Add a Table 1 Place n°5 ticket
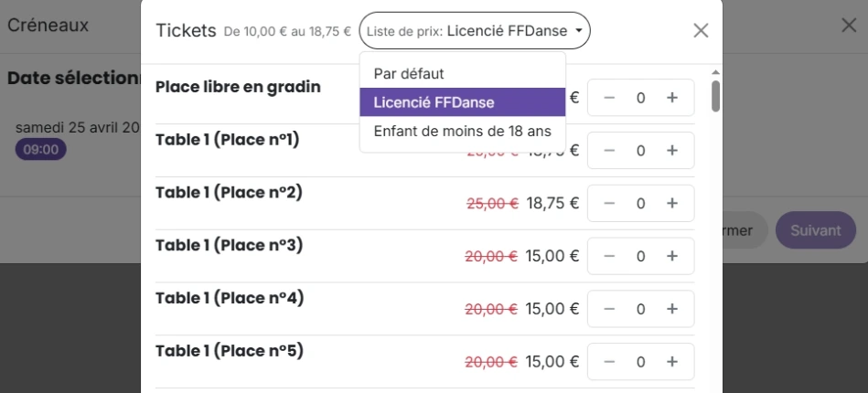The image size is (868, 393). pos(672,362)
